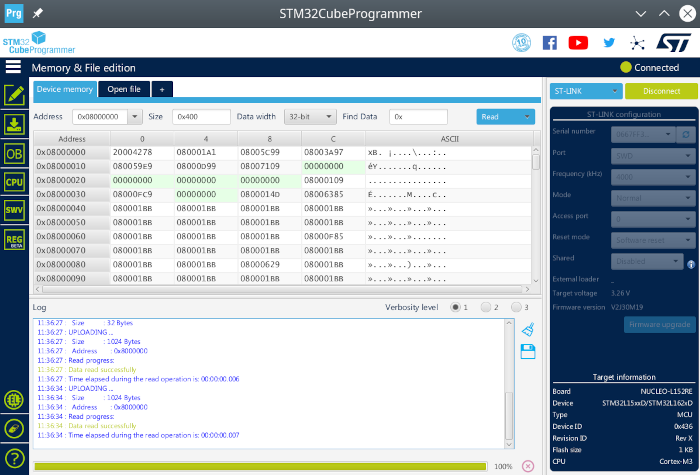700x475 pixels.
Task: Open the hamburger main menu
Action: (13, 67)
